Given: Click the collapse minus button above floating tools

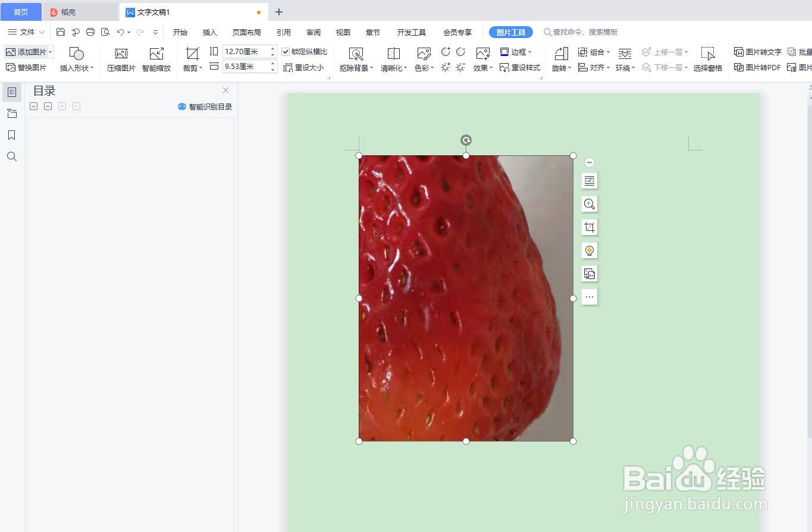Looking at the screenshot, I should [590, 162].
